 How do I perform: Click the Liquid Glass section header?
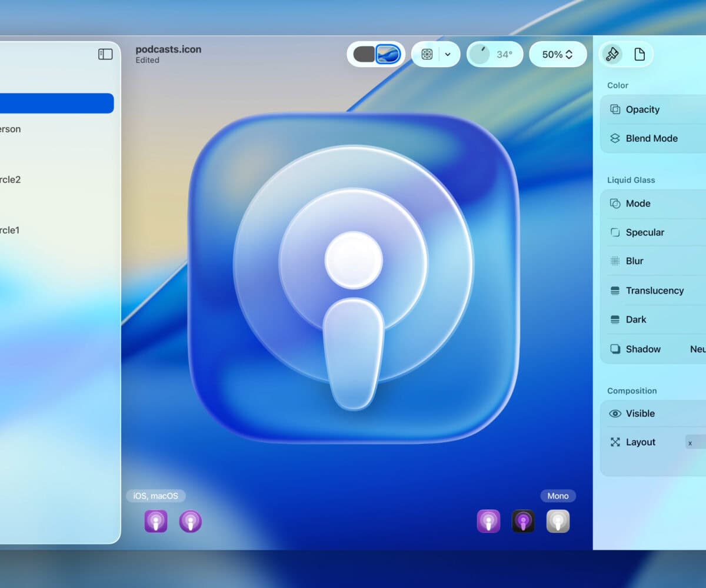(631, 180)
